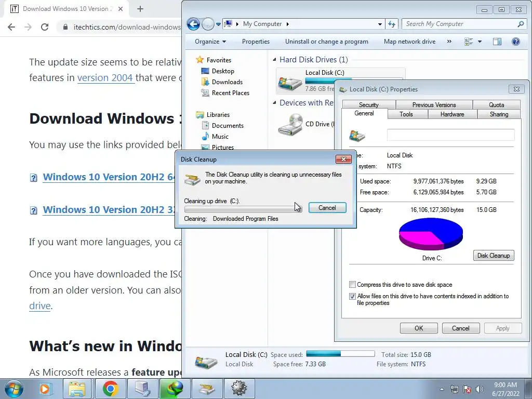Collapse Hard Disk Drives group

pyautogui.click(x=274, y=60)
